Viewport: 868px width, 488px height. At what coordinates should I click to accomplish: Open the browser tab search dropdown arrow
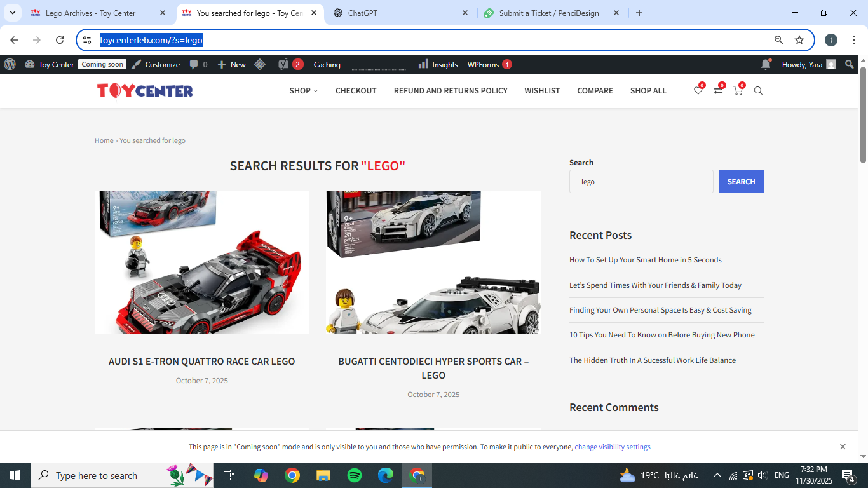(x=12, y=13)
